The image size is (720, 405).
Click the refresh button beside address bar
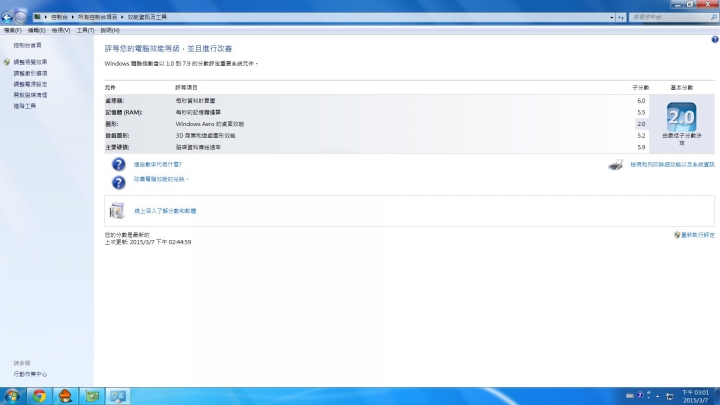[x=621, y=17]
